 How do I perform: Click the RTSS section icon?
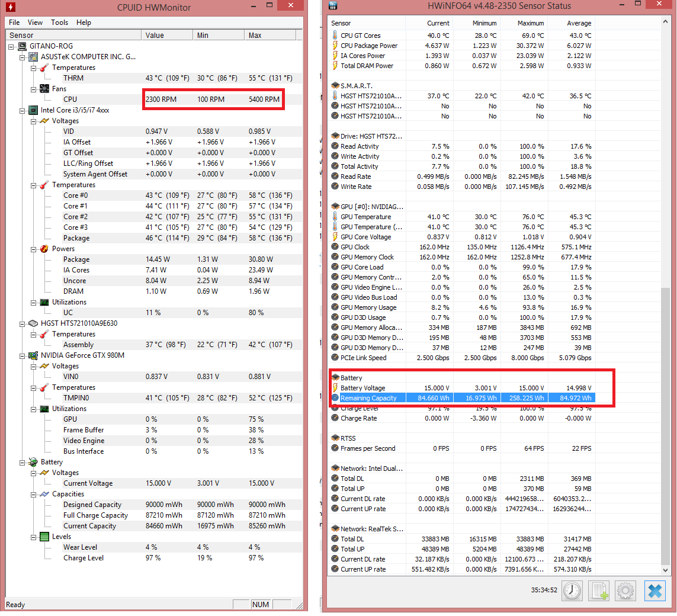335,438
